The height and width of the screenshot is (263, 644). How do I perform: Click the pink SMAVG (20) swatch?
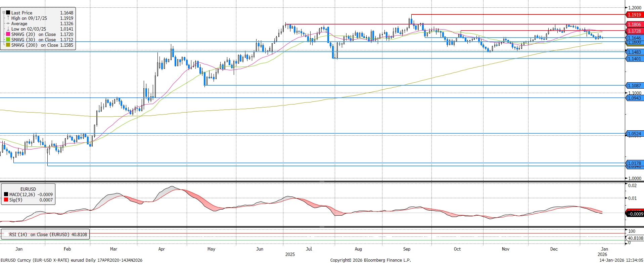click(x=8, y=34)
